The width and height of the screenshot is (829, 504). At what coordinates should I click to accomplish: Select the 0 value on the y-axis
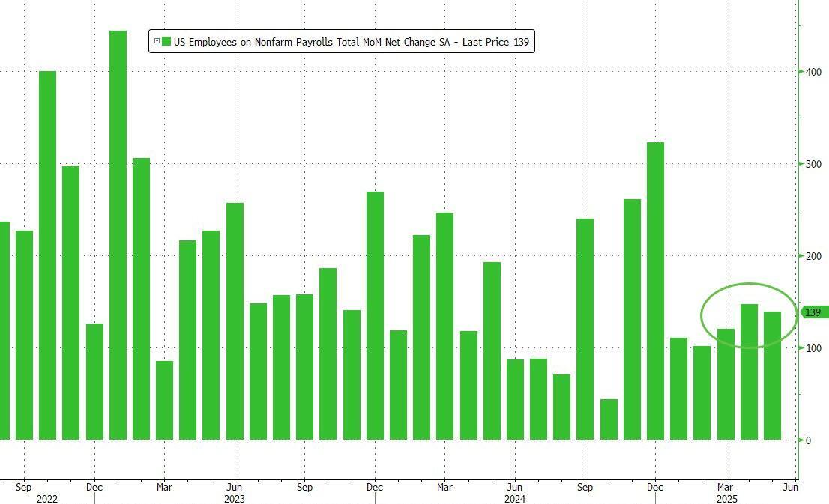tap(808, 440)
